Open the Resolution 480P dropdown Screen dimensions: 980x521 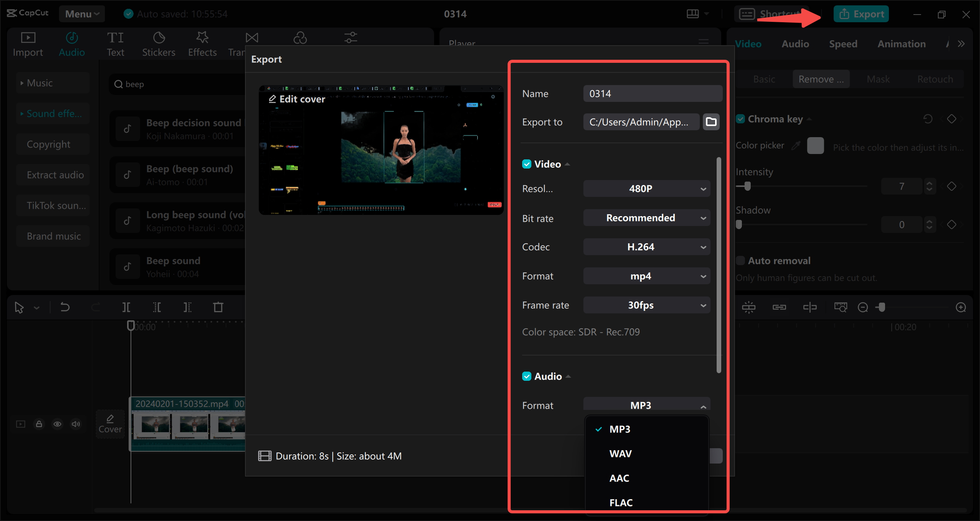(646, 188)
